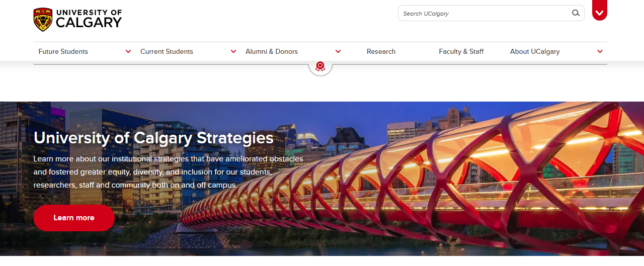Focus the Search UCalgary input field

tap(486, 13)
